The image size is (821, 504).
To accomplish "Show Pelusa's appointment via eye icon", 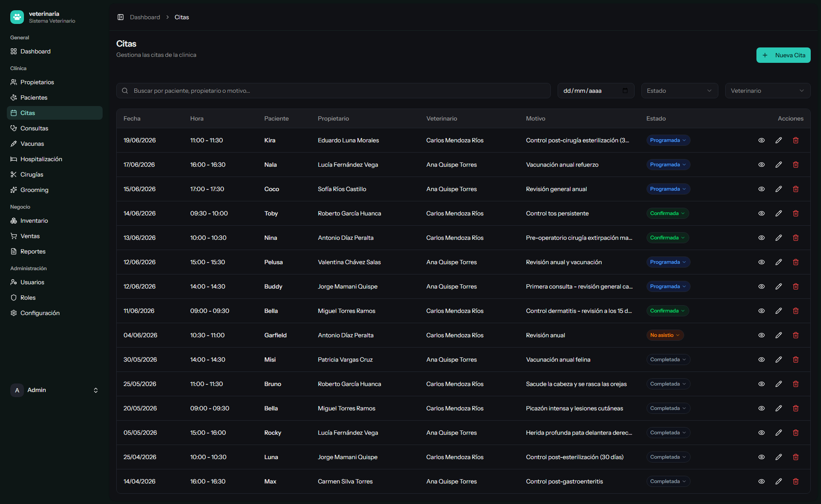I will point(762,262).
